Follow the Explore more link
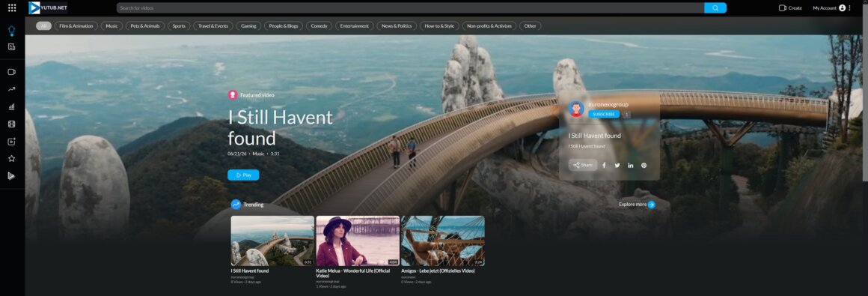Screen dimensions: 868x296 click(637, 205)
